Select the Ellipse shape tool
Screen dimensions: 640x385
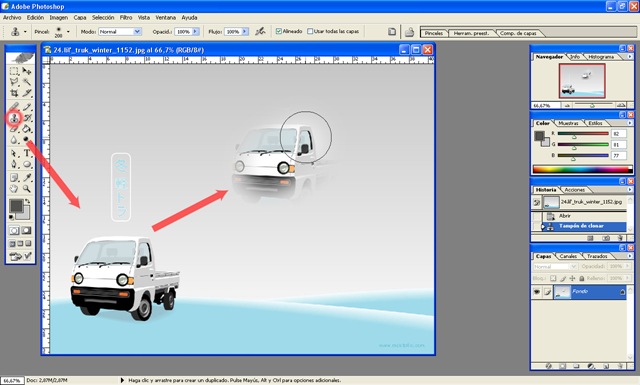27,165
